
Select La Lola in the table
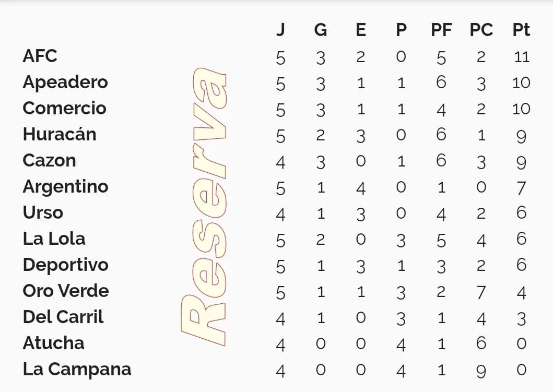click(54, 239)
